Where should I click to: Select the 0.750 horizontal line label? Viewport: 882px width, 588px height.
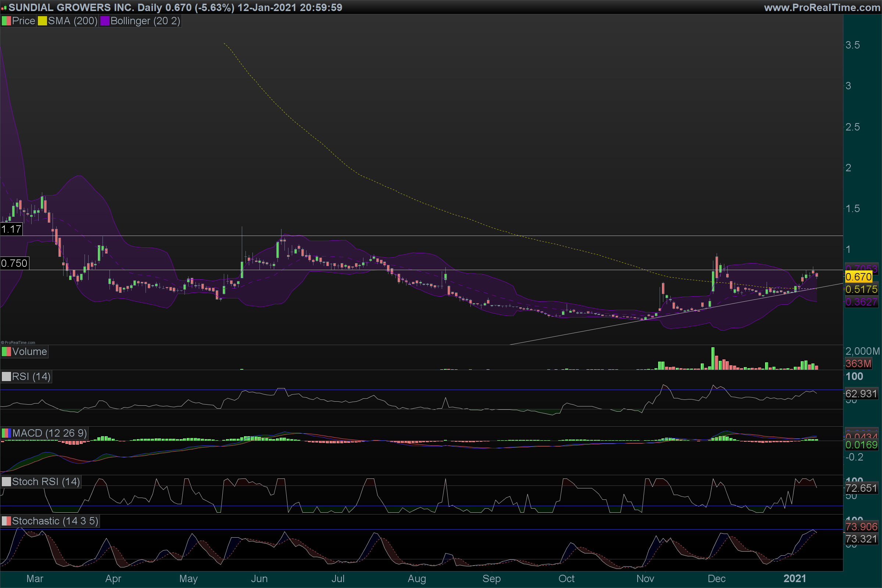pyautogui.click(x=14, y=263)
